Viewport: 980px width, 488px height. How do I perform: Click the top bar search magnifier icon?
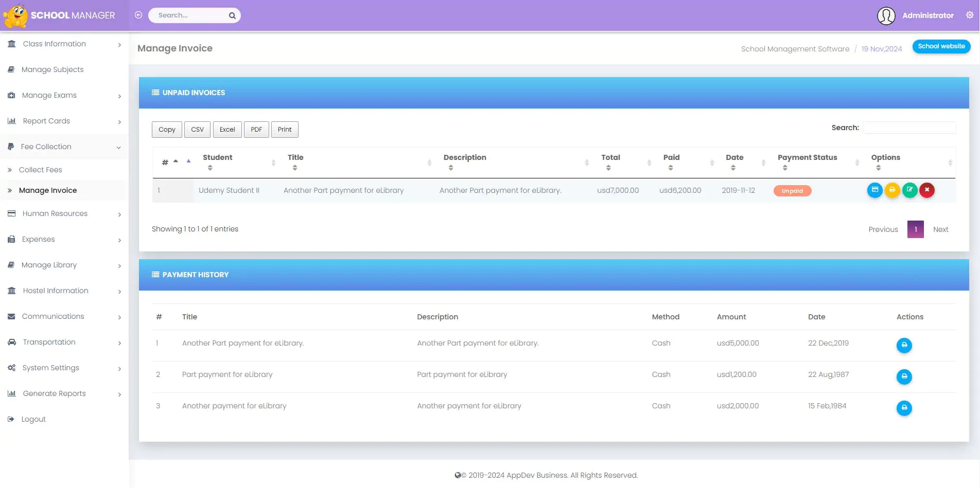232,15
